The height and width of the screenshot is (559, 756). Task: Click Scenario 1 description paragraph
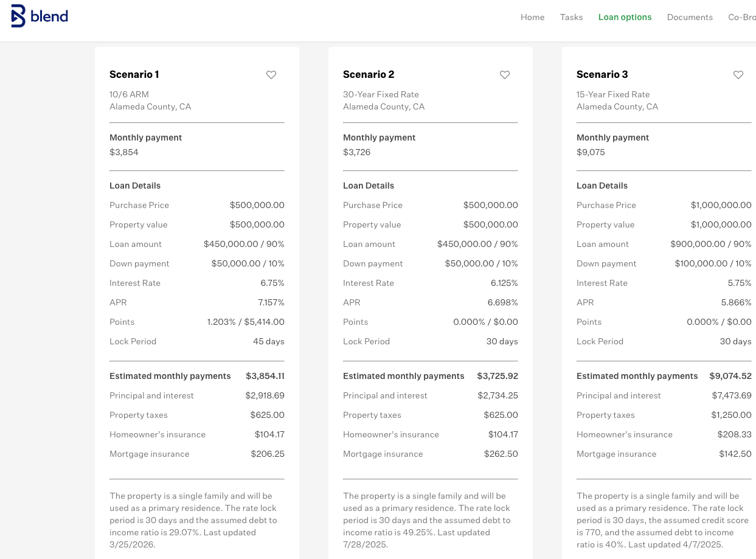coord(193,520)
